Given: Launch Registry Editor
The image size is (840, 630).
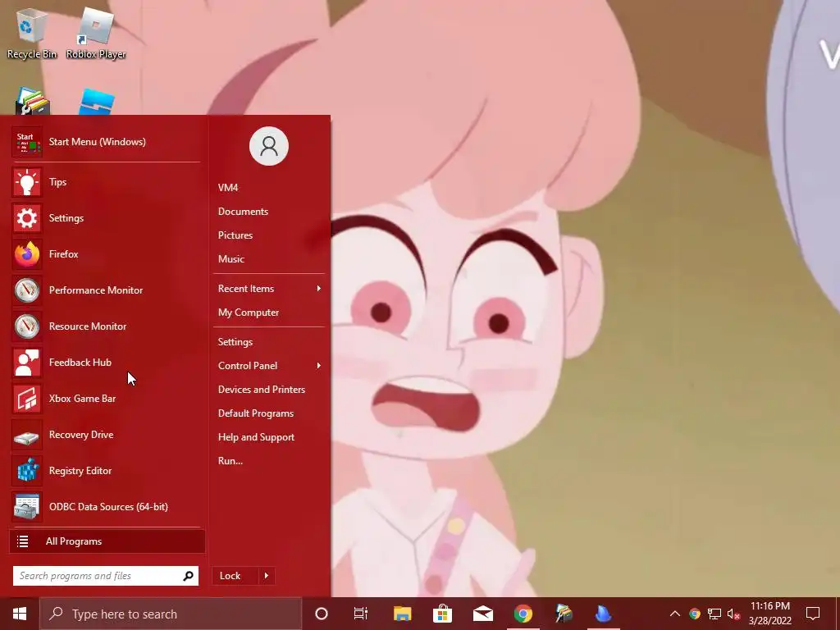Looking at the screenshot, I should 106,471.
